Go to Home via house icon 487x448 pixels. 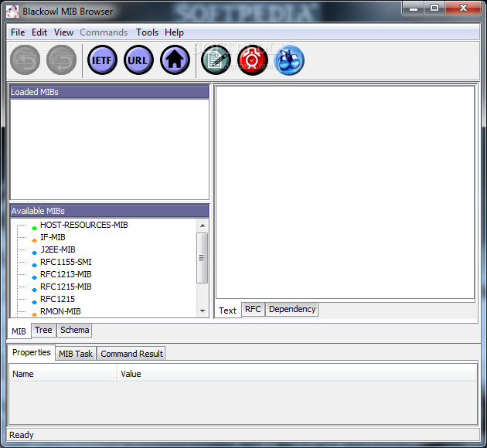175,60
